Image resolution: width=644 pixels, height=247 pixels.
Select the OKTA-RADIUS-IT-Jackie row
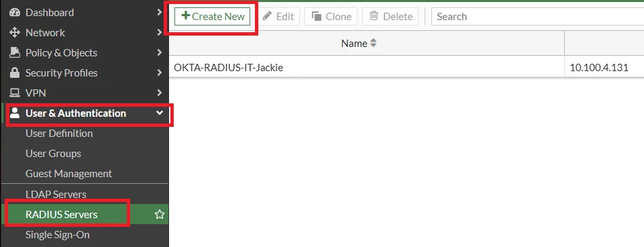[407, 67]
